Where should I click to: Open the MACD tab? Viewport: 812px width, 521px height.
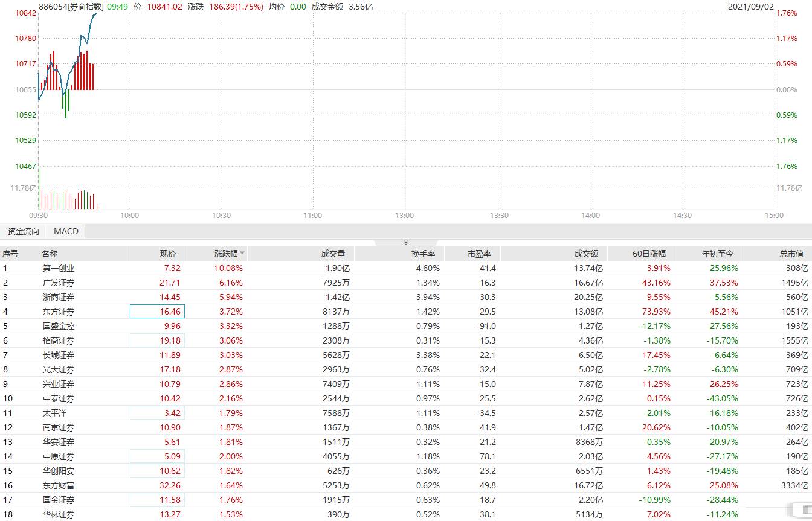tap(66, 231)
